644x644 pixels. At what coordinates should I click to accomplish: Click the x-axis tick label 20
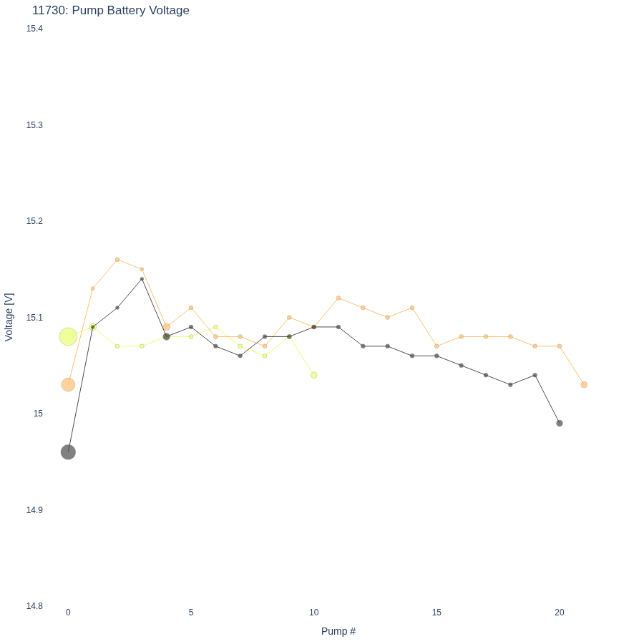click(x=560, y=613)
